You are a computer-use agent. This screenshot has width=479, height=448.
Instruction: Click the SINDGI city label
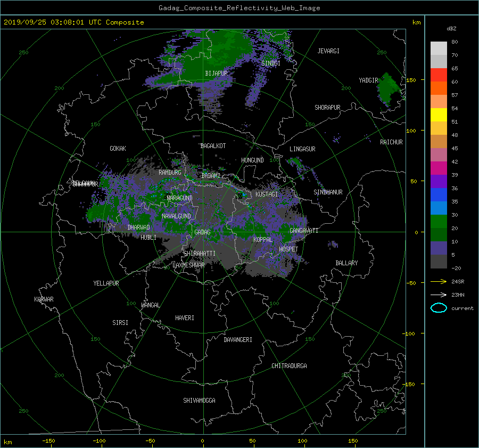(x=271, y=63)
